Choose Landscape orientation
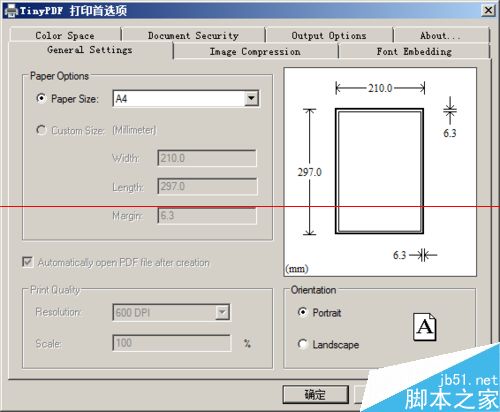 coord(302,344)
